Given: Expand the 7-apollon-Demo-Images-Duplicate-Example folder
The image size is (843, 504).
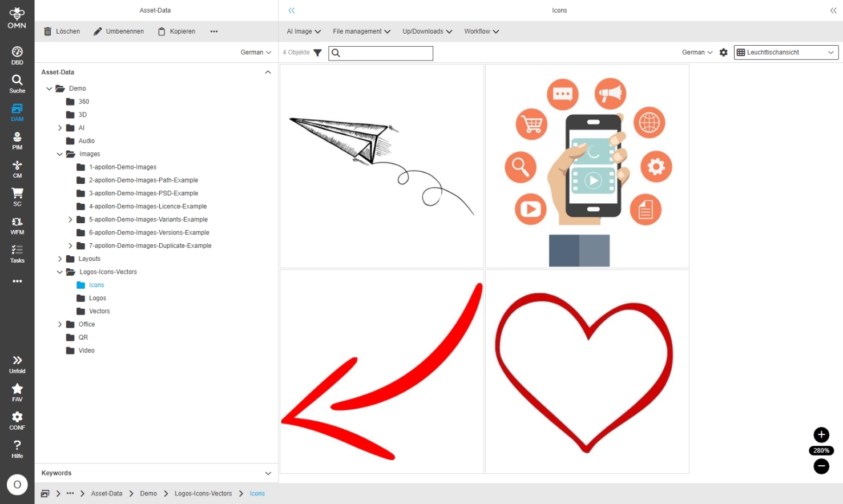Looking at the screenshot, I should point(70,246).
